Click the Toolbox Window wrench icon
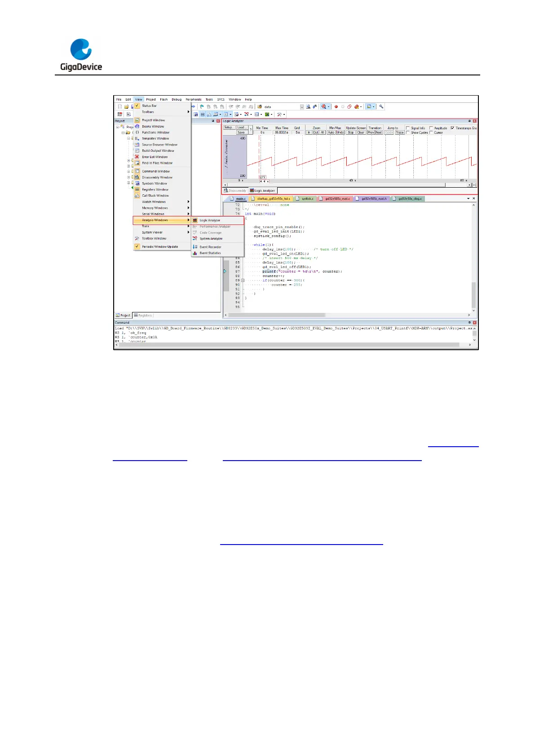Image resolution: width=535 pixels, height=756 pixels. pyautogui.click(x=137, y=238)
